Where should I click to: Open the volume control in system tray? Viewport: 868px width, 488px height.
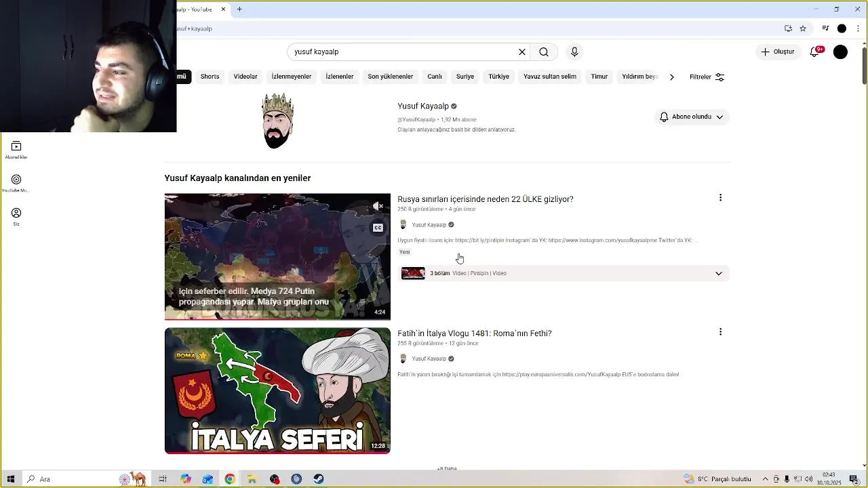coord(808,479)
